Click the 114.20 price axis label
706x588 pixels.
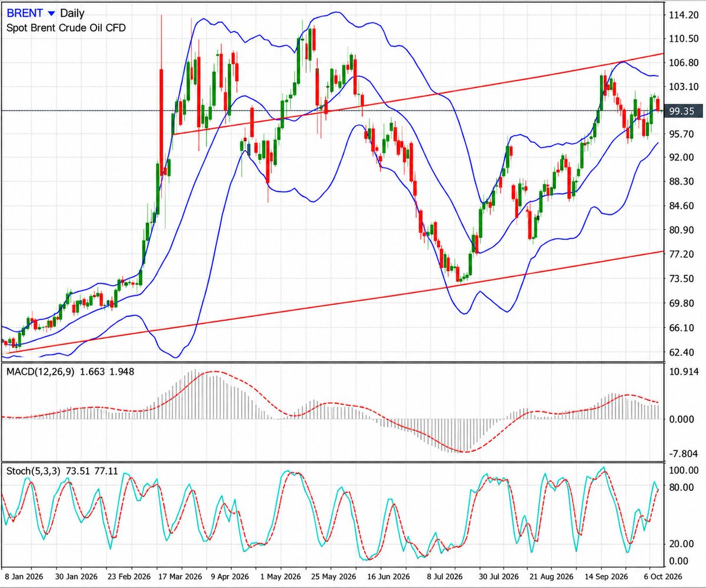[x=682, y=15]
